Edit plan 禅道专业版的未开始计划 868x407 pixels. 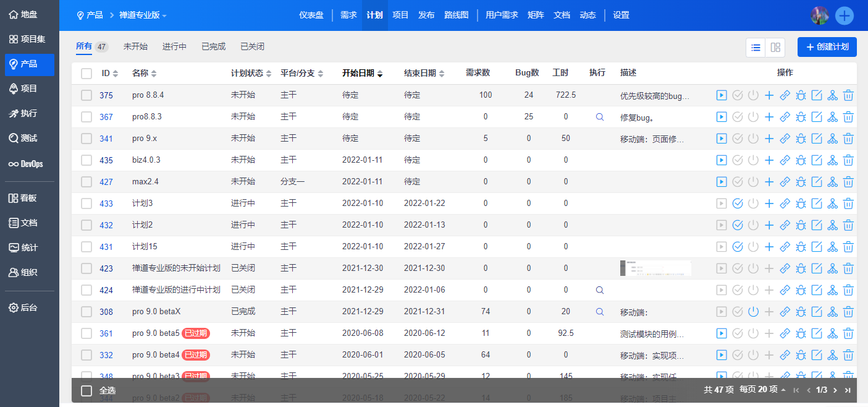pyautogui.click(x=817, y=268)
